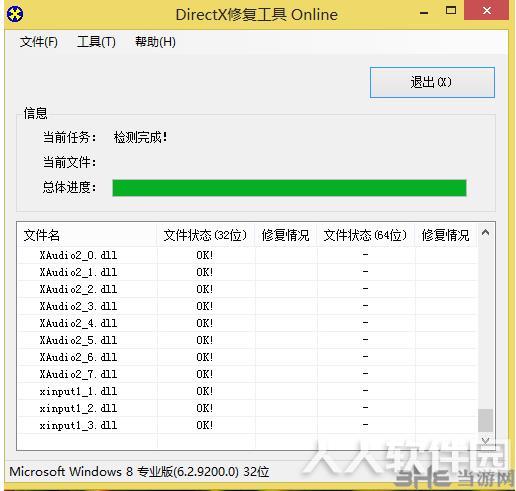Select the XAudio2_7.dll row
The image size is (516, 491).
click(x=248, y=374)
